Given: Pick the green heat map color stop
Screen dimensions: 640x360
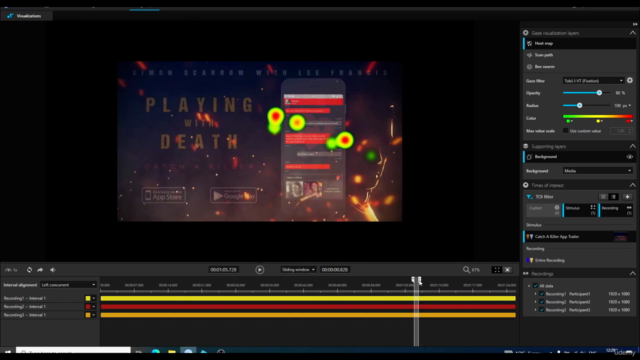Looking at the screenshot, I should click(x=569, y=121).
